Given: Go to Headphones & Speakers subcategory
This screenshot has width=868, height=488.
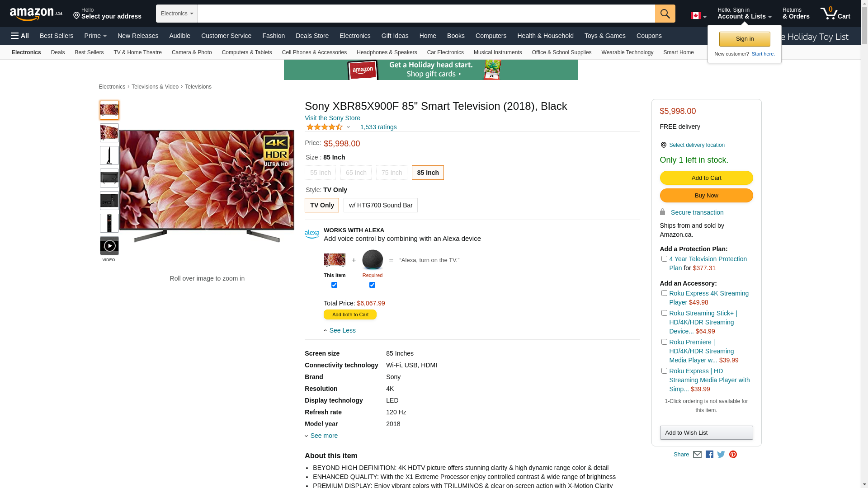Looking at the screenshot, I should [x=387, y=52].
